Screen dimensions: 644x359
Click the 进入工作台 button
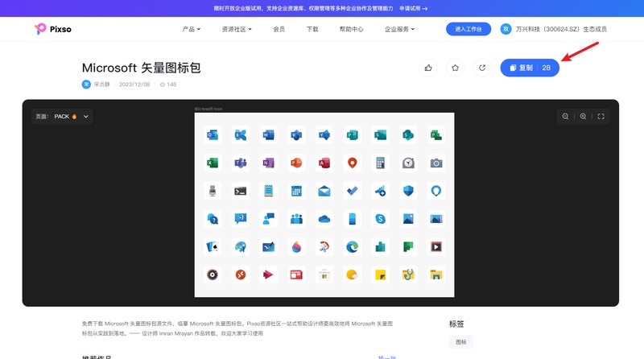(x=469, y=29)
